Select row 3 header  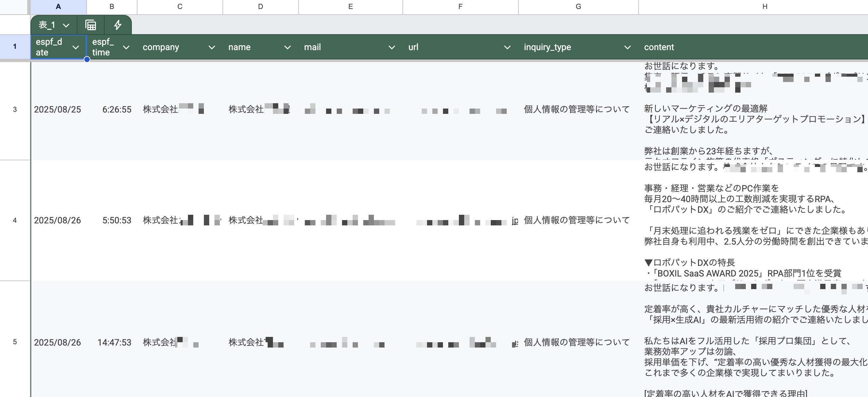click(15, 110)
